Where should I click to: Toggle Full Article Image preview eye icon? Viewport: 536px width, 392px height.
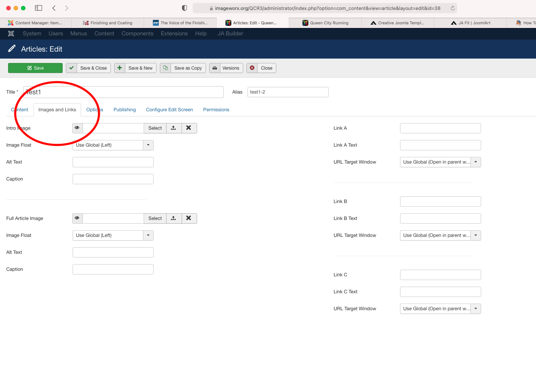(x=77, y=218)
